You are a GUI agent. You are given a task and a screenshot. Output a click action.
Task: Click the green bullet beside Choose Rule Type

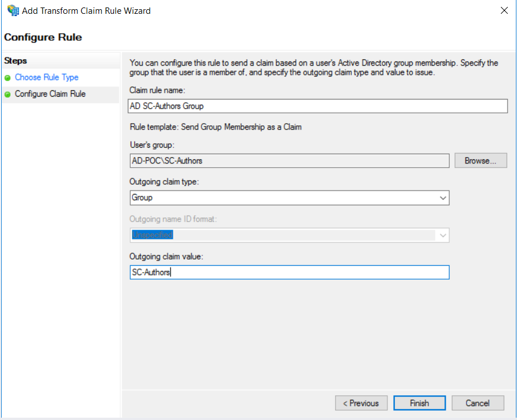click(7, 78)
